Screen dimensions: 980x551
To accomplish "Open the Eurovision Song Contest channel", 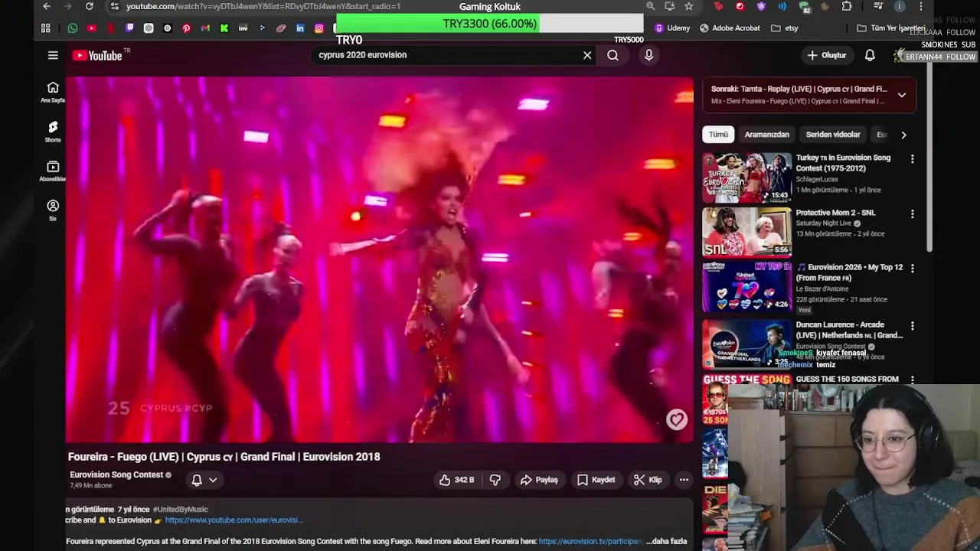I will (116, 474).
